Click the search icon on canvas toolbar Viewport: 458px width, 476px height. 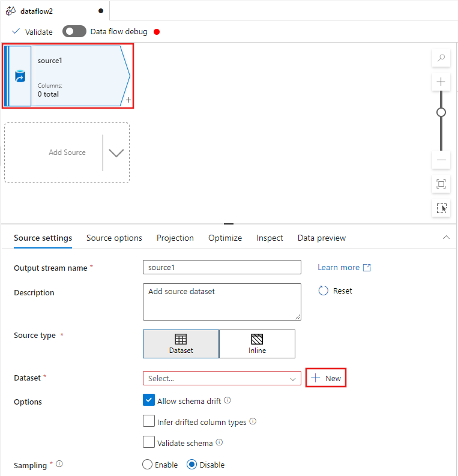[441, 58]
